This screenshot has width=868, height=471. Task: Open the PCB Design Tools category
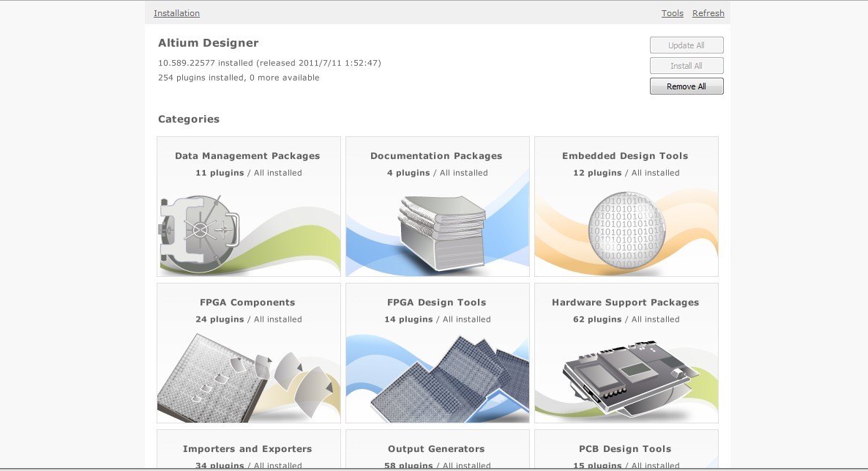[x=626, y=449]
